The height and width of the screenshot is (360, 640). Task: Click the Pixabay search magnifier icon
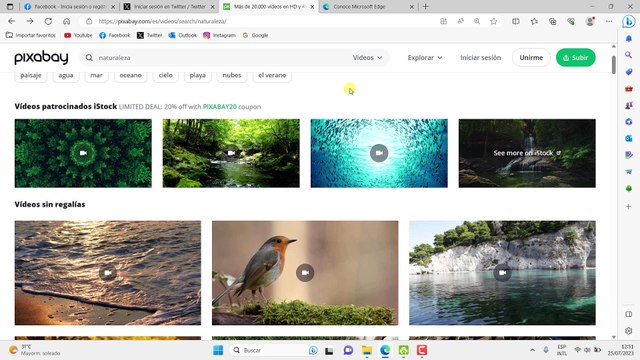click(89, 58)
